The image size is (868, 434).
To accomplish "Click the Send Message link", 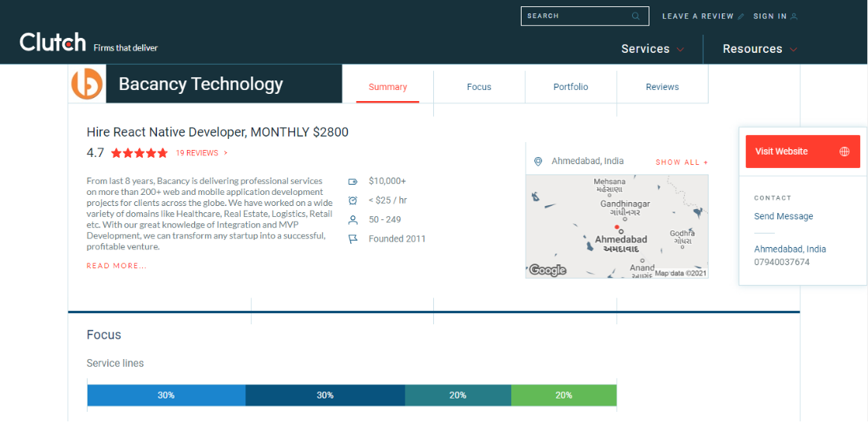I will point(784,216).
